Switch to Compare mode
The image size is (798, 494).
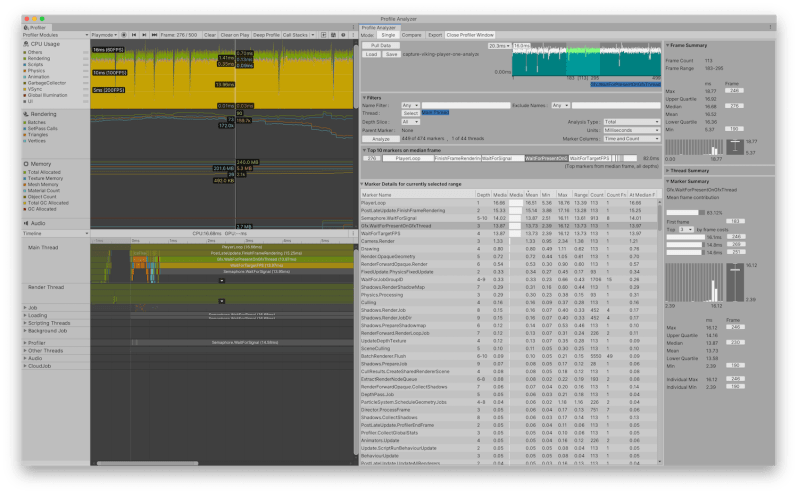[411, 35]
